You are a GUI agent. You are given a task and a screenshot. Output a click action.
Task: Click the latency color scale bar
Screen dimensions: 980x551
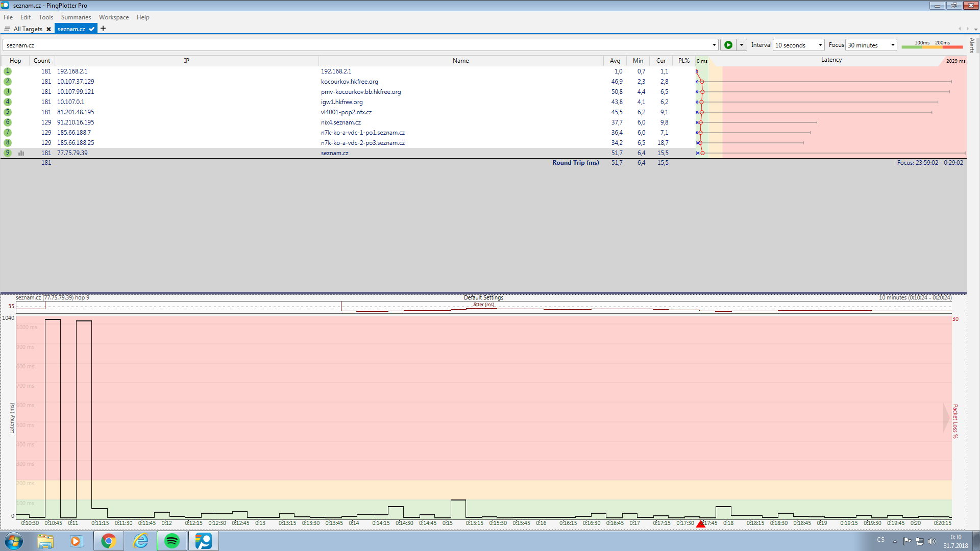click(x=932, y=46)
